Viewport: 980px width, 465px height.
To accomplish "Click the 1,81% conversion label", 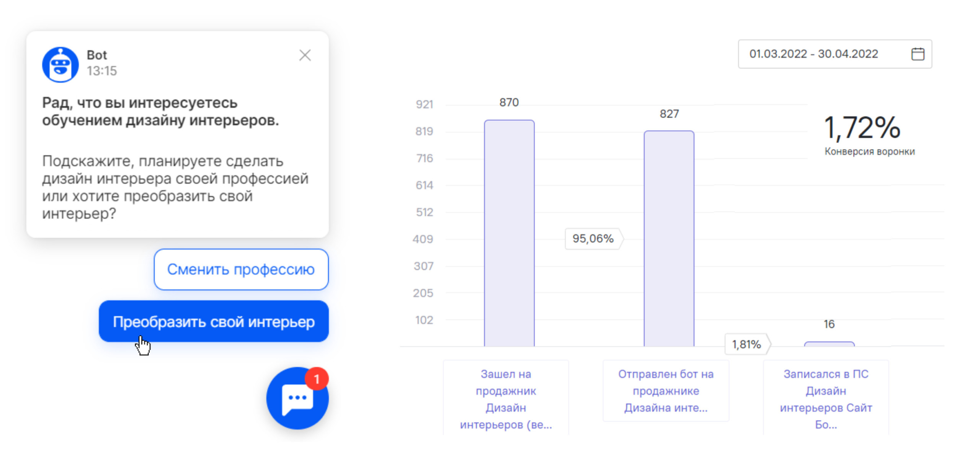I will click(x=746, y=344).
